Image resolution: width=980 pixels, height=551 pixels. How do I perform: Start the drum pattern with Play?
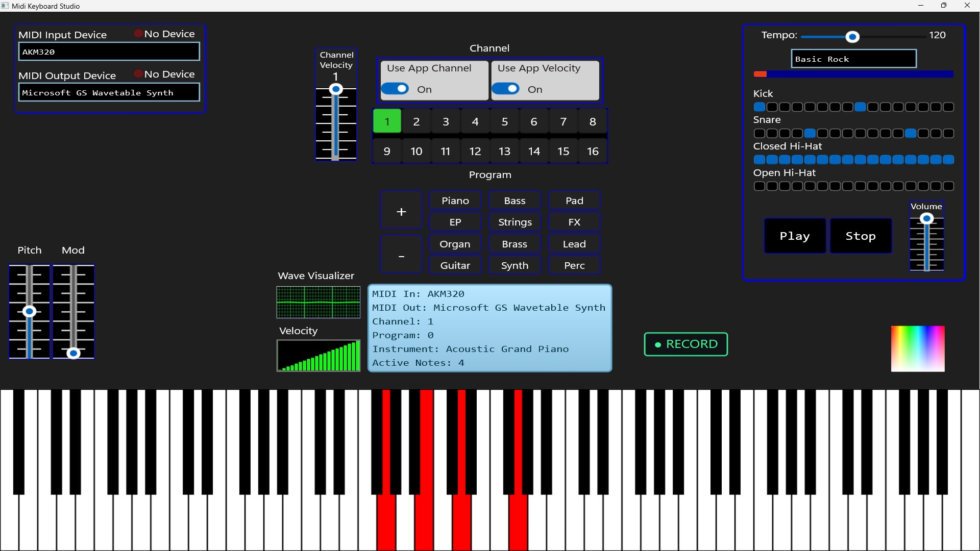tap(795, 236)
